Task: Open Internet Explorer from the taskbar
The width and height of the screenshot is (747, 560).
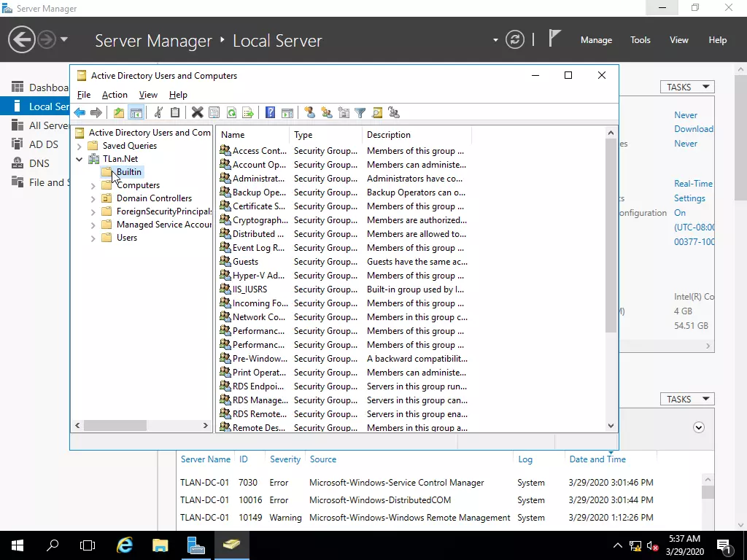Action: point(125,545)
